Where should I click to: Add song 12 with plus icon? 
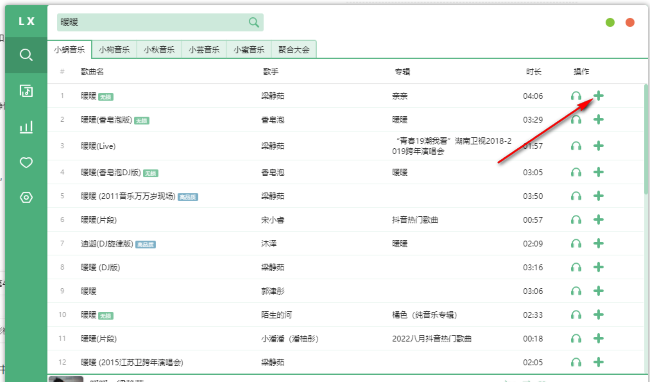tap(598, 362)
